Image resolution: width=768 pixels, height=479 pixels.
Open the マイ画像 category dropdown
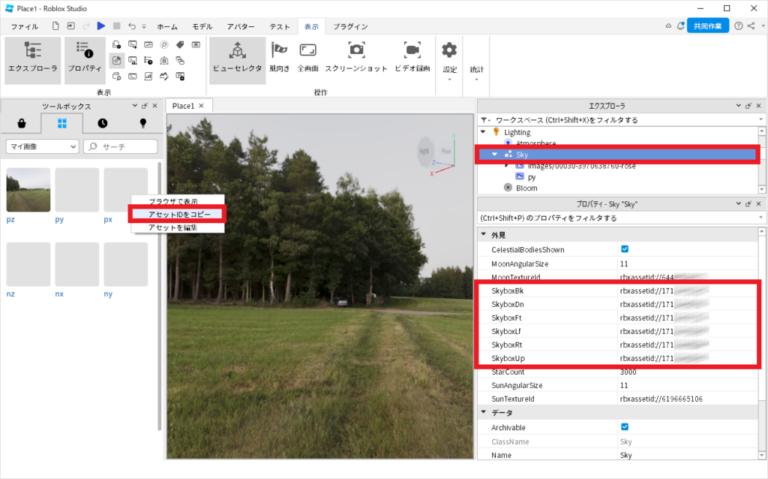click(x=42, y=146)
